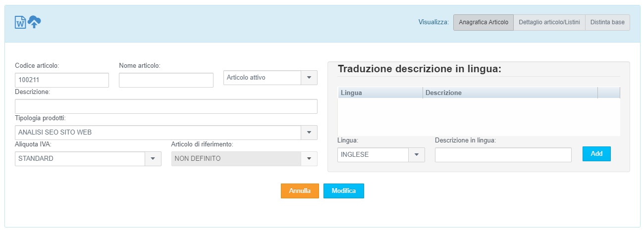Click the Modifica button
This screenshot has height=233, width=644.
point(343,191)
